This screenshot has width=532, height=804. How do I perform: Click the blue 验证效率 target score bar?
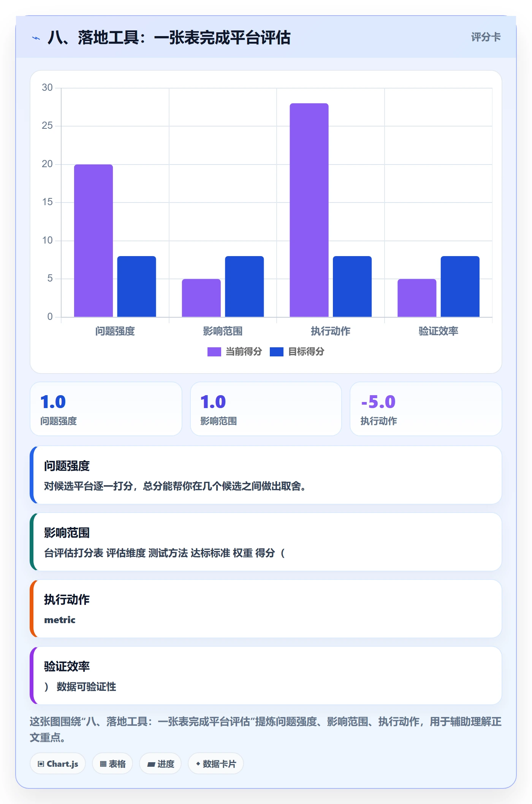tap(460, 286)
